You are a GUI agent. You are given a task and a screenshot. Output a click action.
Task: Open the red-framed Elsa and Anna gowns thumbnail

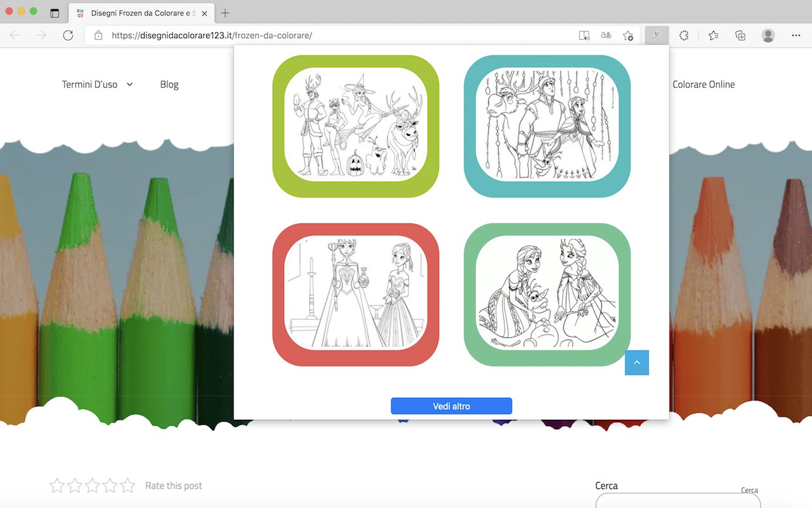pyautogui.click(x=356, y=295)
